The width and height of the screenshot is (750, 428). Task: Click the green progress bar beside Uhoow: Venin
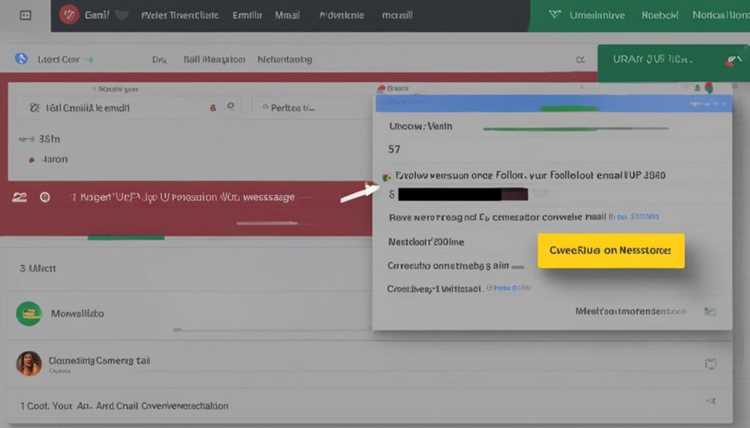click(x=575, y=128)
